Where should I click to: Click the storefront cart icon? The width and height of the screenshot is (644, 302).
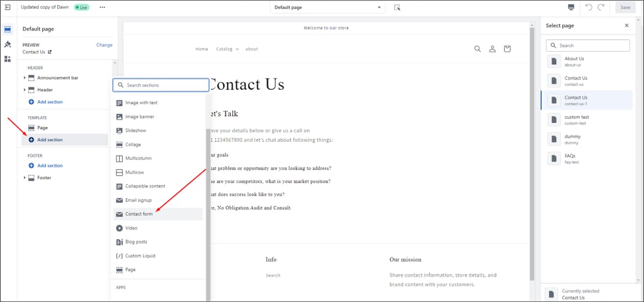tap(507, 49)
